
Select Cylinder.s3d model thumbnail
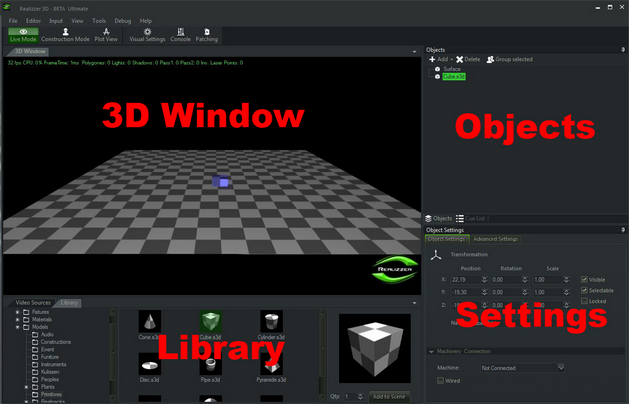click(272, 321)
